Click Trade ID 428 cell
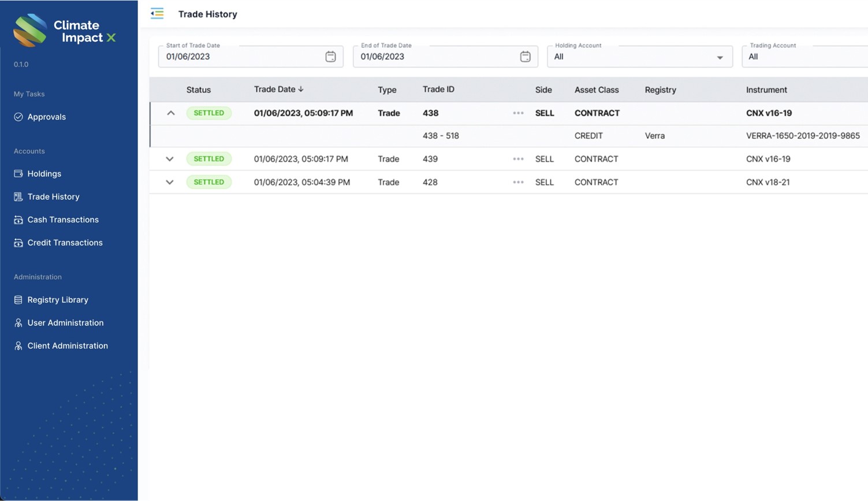This screenshot has width=868, height=501. coord(430,182)
